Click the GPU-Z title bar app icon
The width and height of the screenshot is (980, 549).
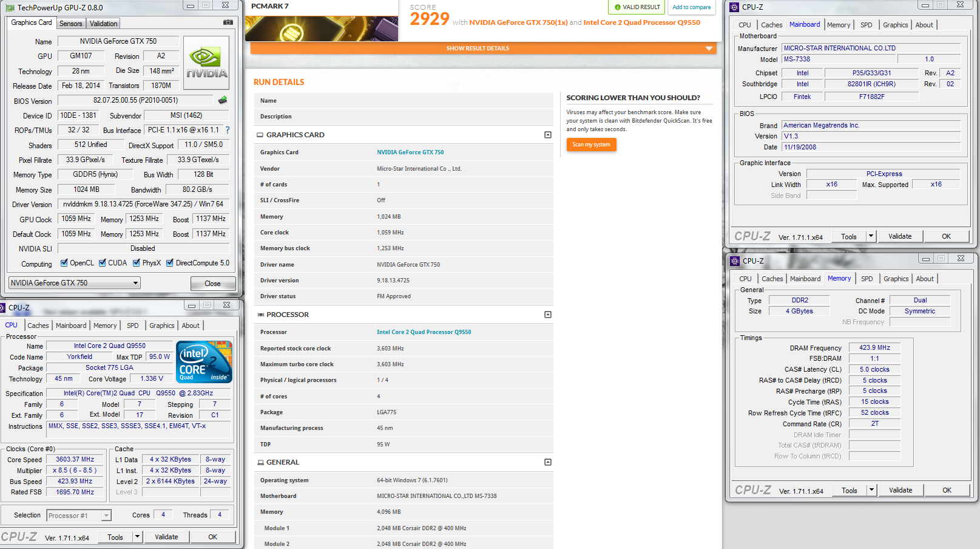click(10, 7)
